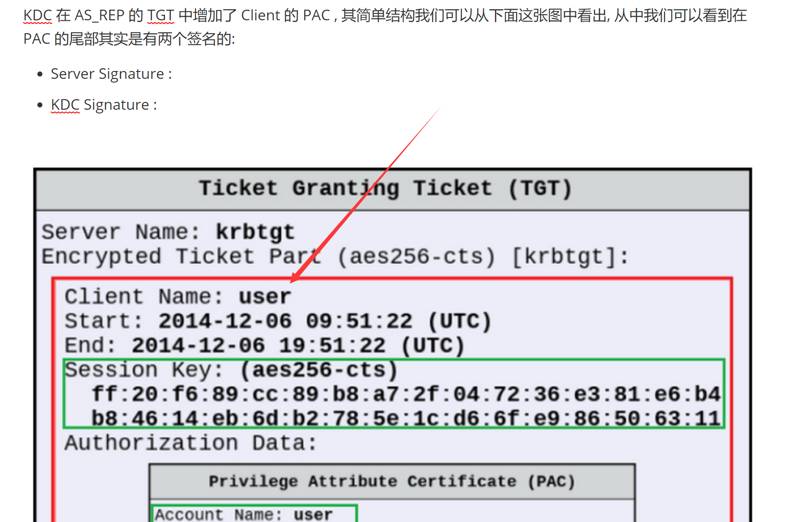Viewport: 812px width, 522px height.
Task: Click the "Session Key:" label in green box
Action: [x=144, y=370]
